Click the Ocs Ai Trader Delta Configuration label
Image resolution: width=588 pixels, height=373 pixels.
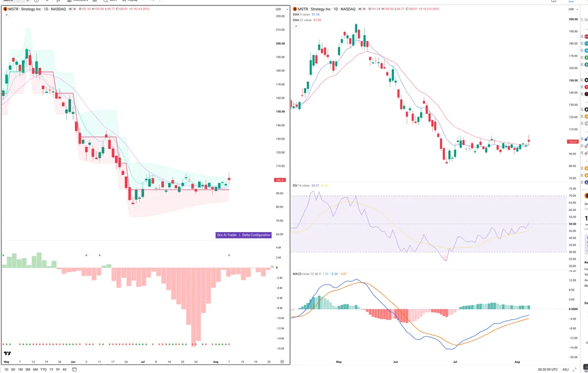pos(244,235)
